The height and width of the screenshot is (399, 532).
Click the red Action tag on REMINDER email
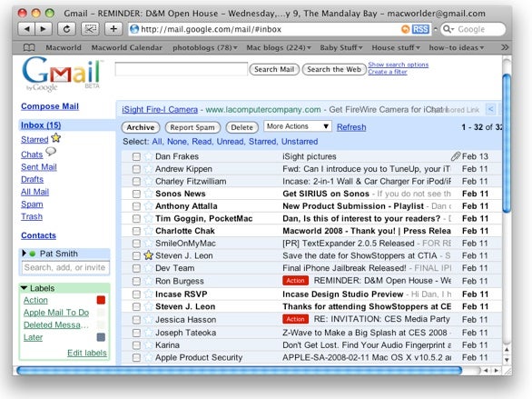[x=296, y=281]
